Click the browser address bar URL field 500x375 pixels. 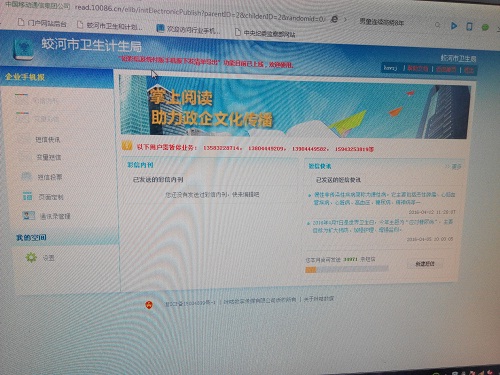pos(200,13)
